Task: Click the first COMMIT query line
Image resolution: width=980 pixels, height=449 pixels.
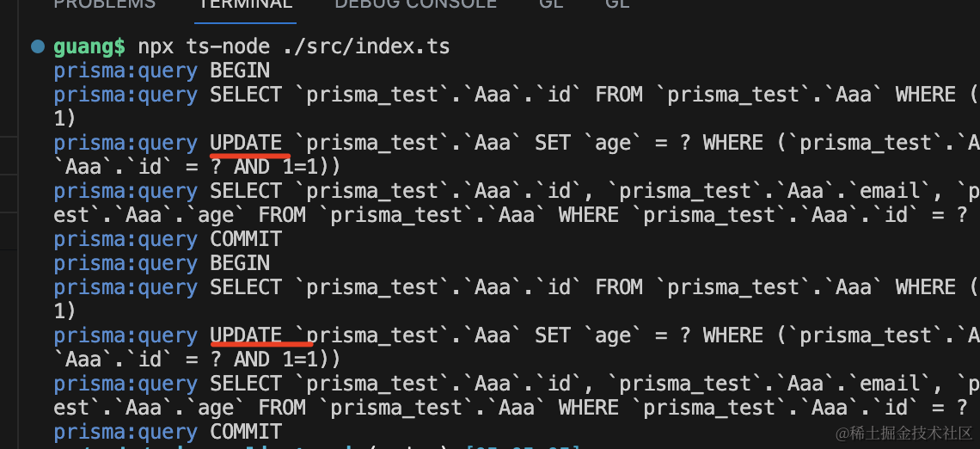Action: coord(246,239)
